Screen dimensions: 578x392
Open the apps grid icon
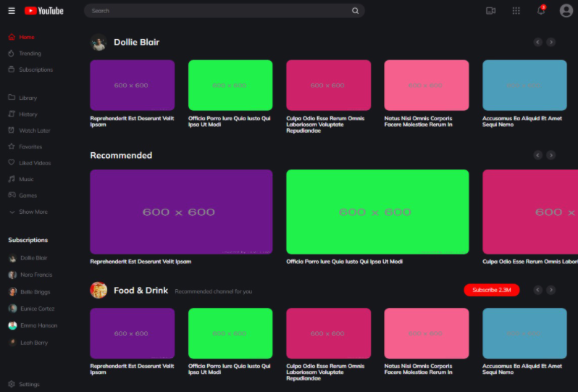[x=516, y=11]
